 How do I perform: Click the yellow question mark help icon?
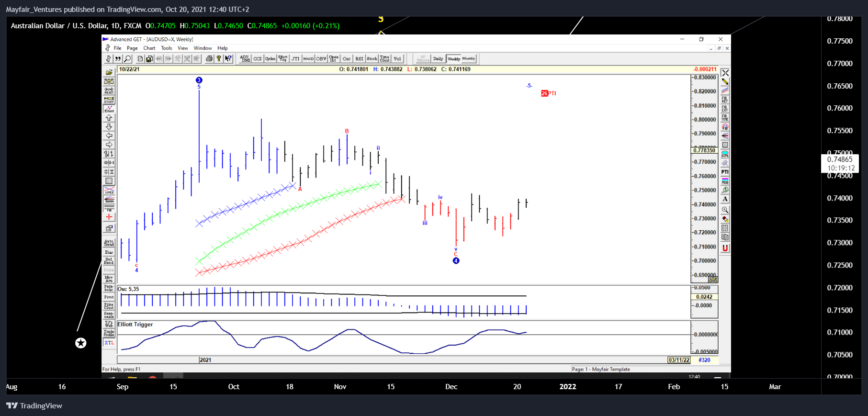pyautogui.click(x=219, y=59)
